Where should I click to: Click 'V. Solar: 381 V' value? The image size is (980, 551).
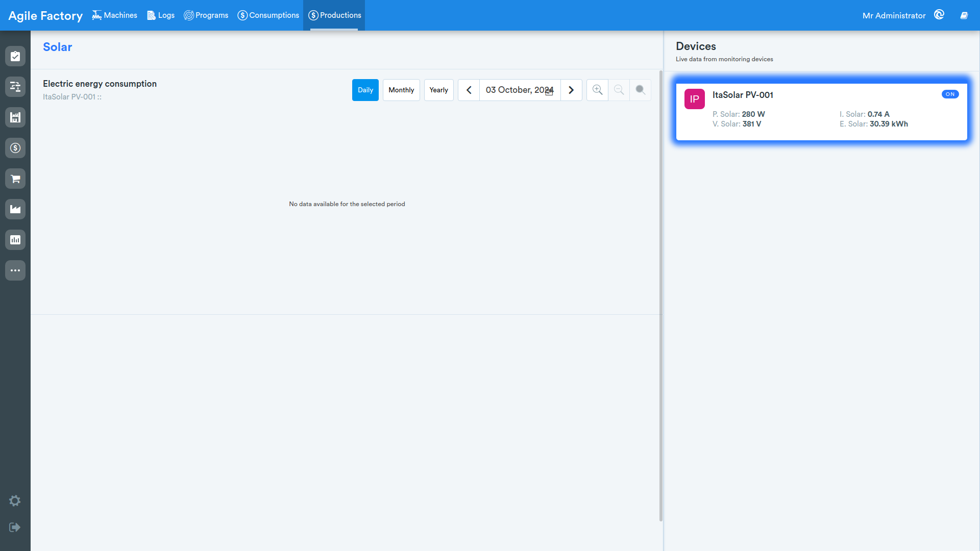pyautogui.click(x=737, y=124)
